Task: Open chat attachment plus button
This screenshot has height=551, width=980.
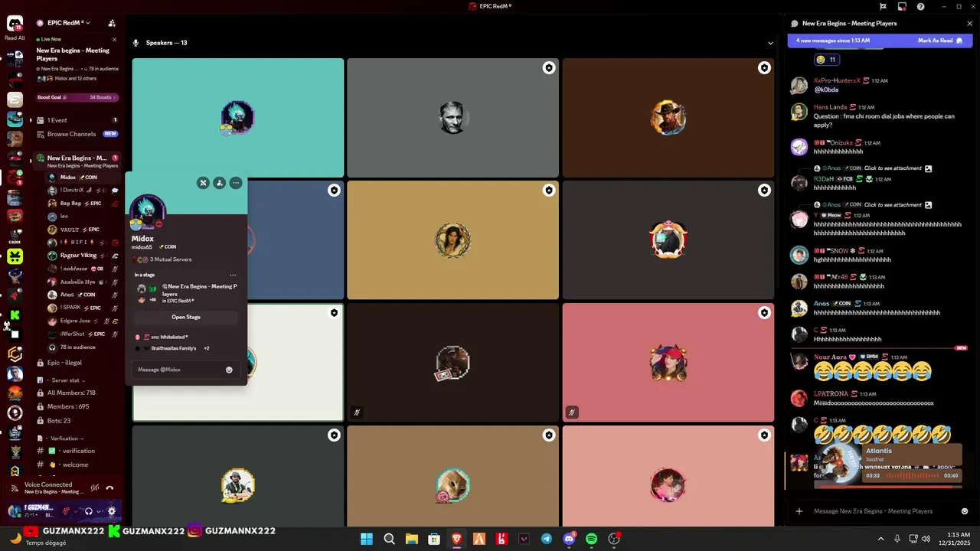Action: 799,511
